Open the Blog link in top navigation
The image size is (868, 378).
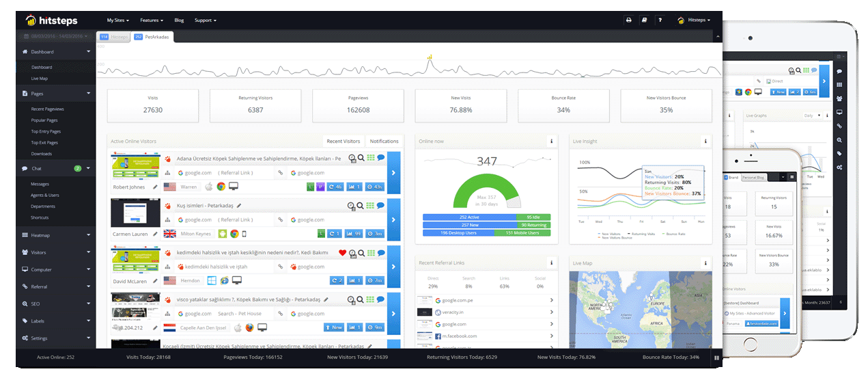[179, 21]
